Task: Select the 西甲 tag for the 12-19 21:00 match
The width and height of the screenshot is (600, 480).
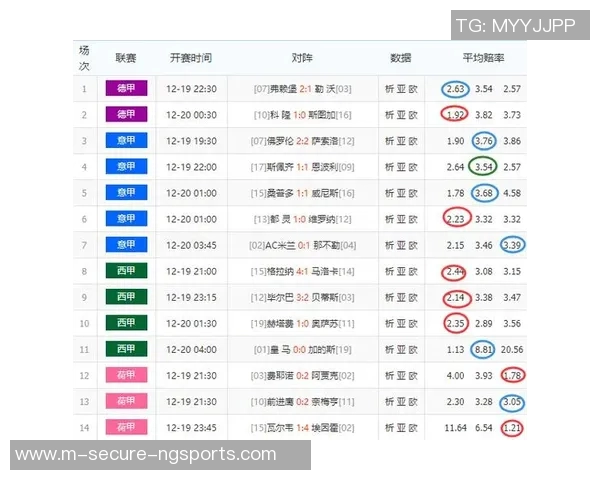Action: (126, 271)
